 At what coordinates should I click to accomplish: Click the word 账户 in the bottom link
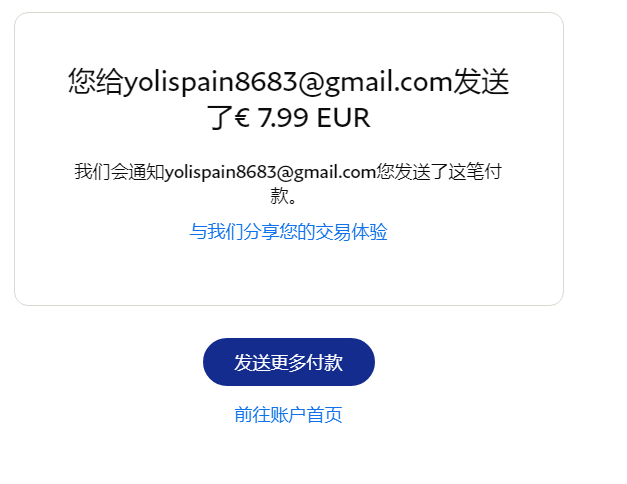288,414
